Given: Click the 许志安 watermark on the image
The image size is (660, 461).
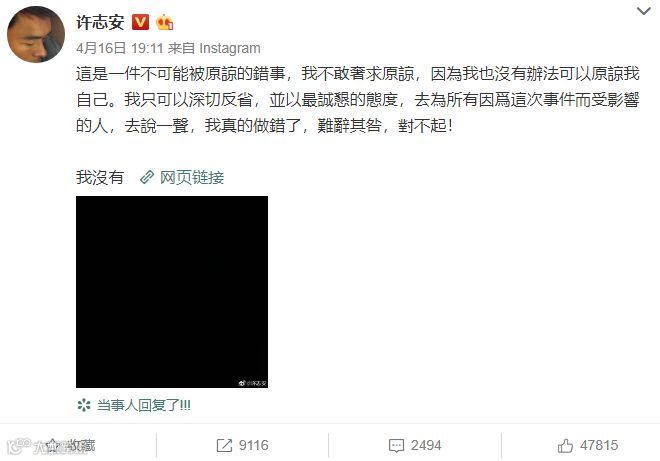Looking at the screenshot, I should click(253, 383).
